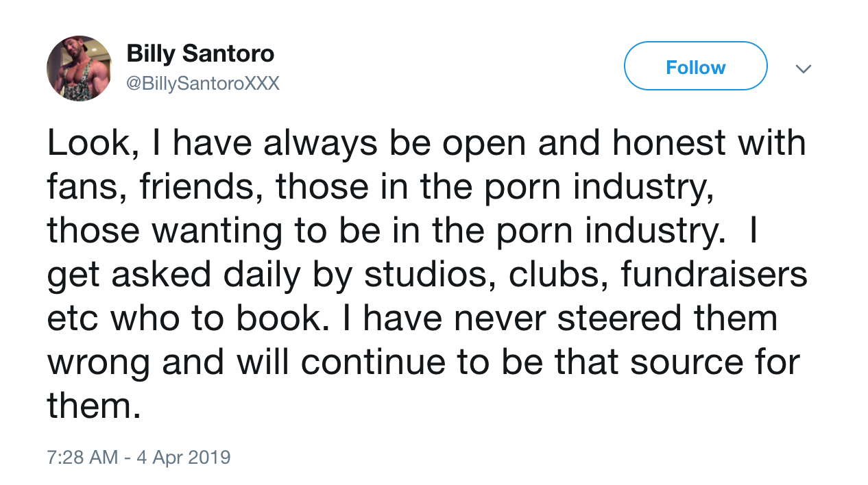Image resolution: width=868 pixels, height=485 pixels.
Task: Open the Billy Santoro display name link
Action: (x=200, y=53)
